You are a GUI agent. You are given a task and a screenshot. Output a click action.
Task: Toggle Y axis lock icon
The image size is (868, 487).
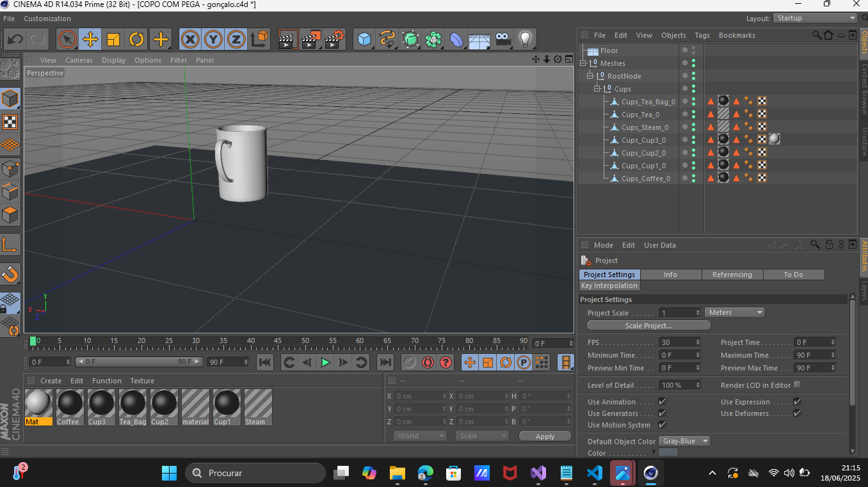pos(213,40)
